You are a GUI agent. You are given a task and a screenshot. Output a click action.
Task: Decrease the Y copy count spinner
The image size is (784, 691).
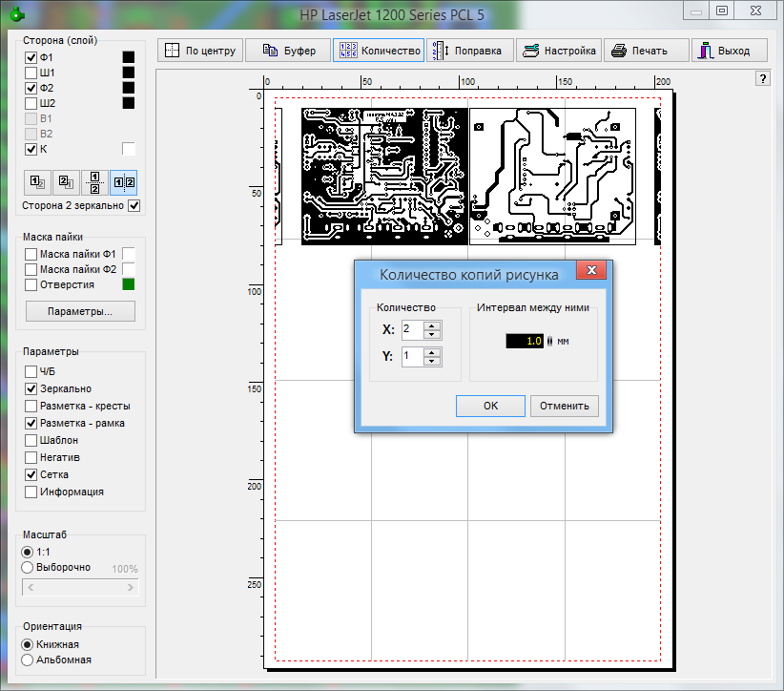click(432, 362)
